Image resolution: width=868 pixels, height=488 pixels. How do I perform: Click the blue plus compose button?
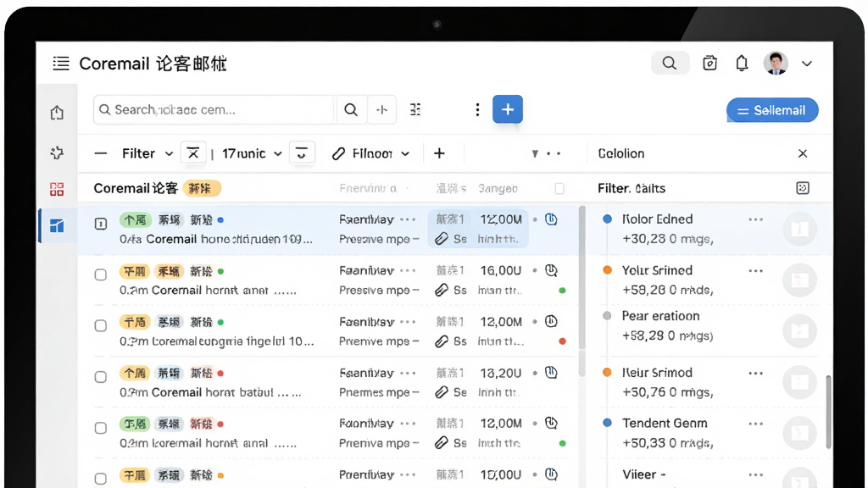(x=508, y=109)
